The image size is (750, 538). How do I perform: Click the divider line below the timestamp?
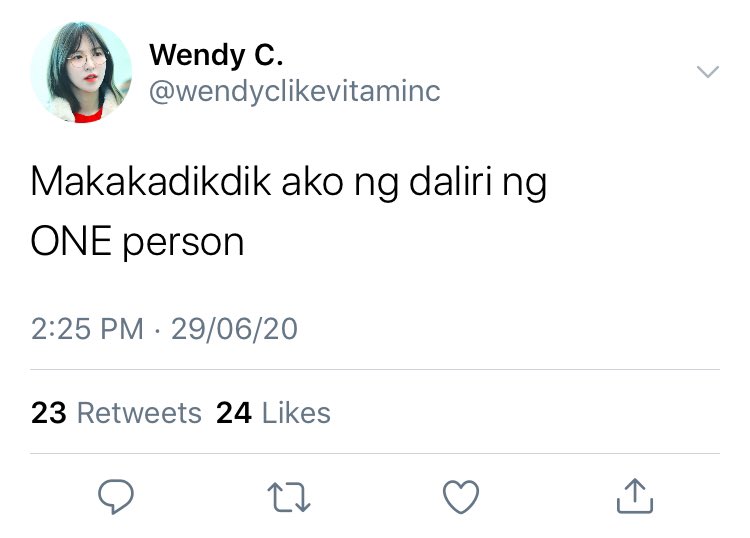coord(375,370)
